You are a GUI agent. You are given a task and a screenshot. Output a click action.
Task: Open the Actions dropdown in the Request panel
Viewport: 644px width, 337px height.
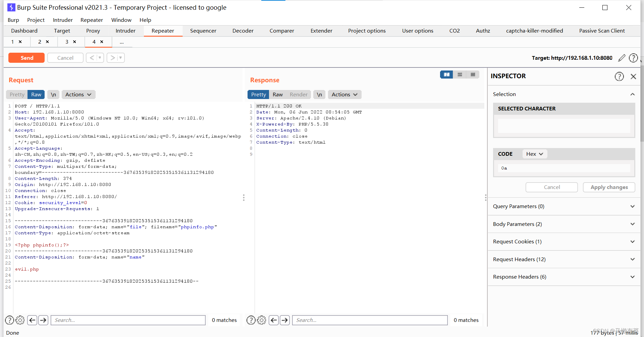[78, 94]
